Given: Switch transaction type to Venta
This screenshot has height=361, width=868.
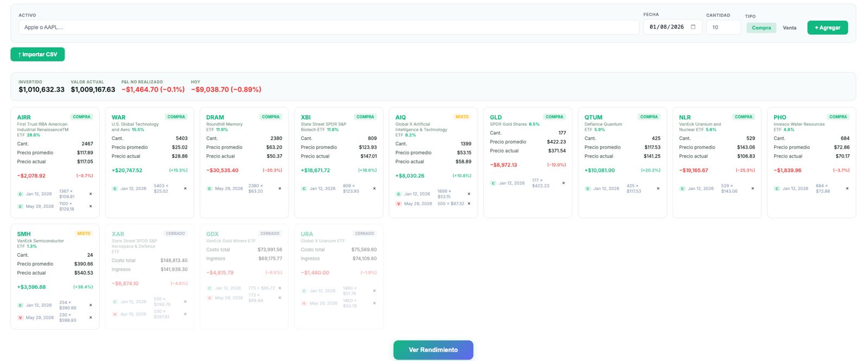Looking at the screenshot, I should click(x=789, y=28).
